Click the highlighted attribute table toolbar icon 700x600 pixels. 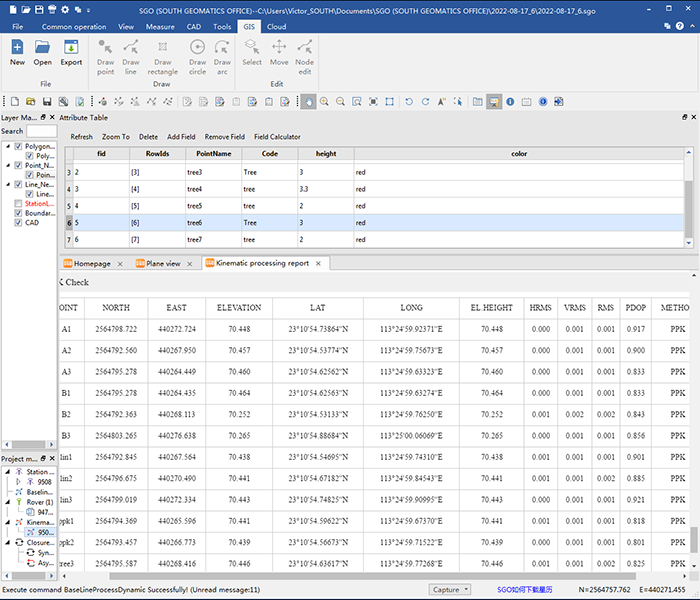[494, 102]
